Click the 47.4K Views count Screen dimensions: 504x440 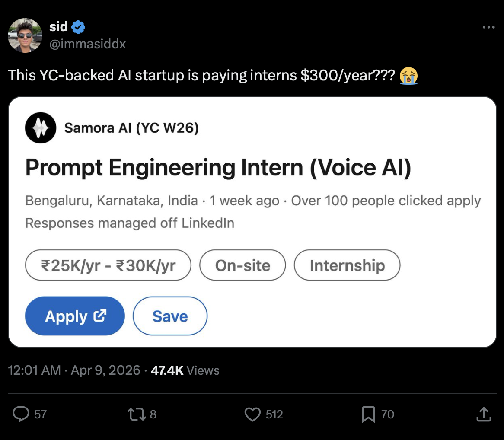[x=185, y=370]
